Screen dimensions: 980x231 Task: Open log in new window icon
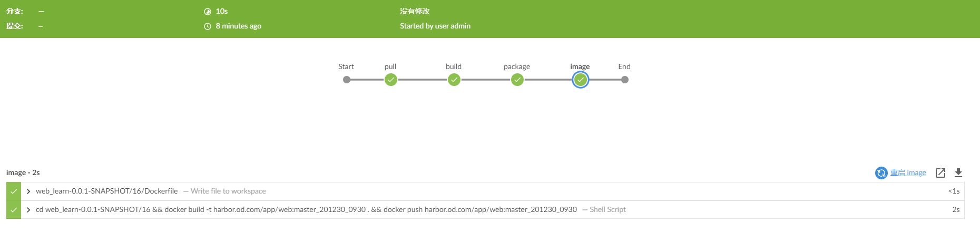940,173
